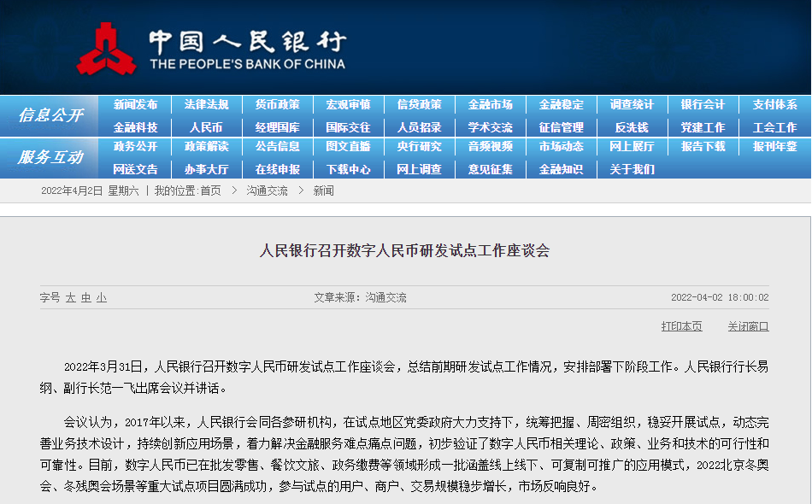Viewport: 812px width, 504px height.
Task: Open the 央行研究 page
Action: pyautogui.click(x=419, y=148)
